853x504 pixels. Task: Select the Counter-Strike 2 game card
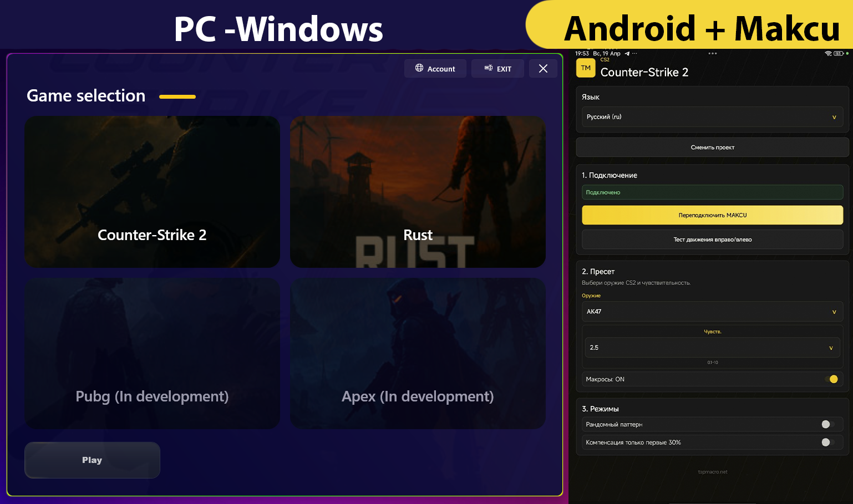(152, 191)
